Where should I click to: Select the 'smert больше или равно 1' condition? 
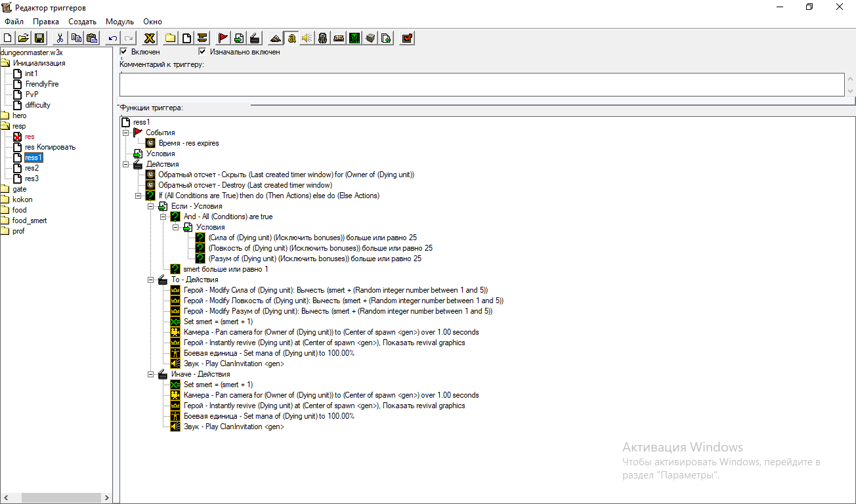pos(225,269)
